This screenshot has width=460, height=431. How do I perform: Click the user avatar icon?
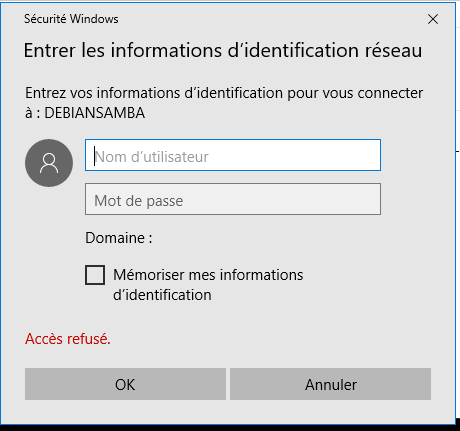point(49,163)
